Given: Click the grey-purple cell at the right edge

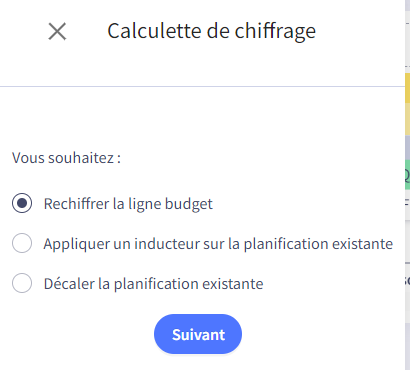Looking at the screenshot, I should [407, 148].
